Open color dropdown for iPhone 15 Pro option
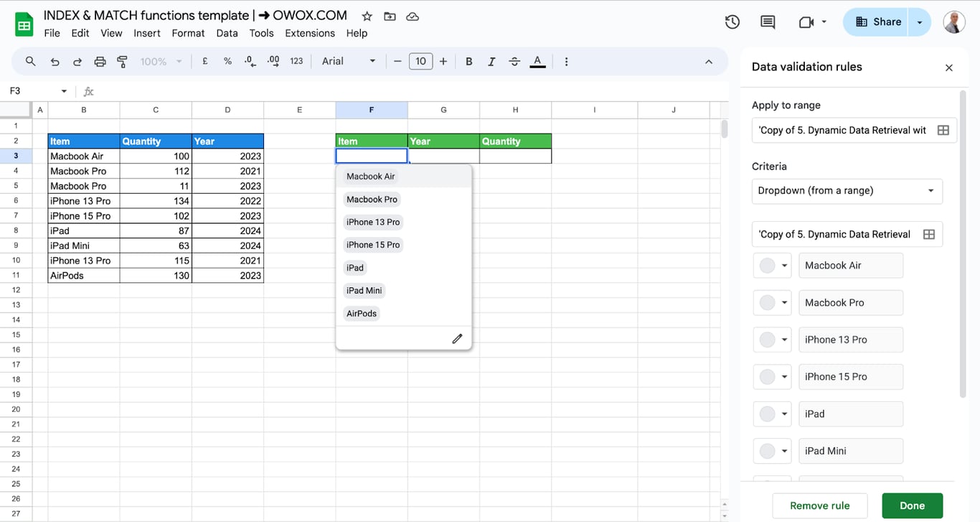 (x=772, y=377)
